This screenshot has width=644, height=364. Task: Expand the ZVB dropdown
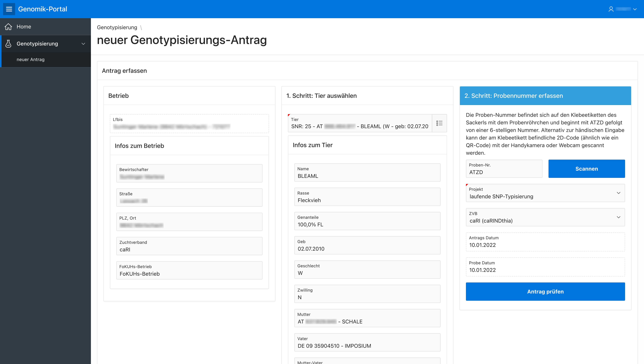(x=545, y=217)
